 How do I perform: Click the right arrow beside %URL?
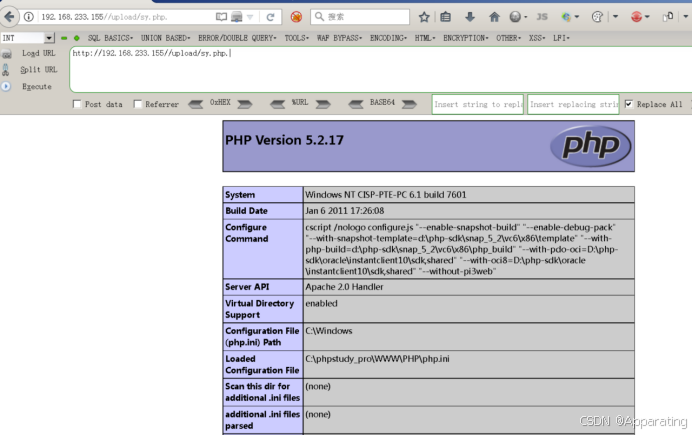coord(323,105)
